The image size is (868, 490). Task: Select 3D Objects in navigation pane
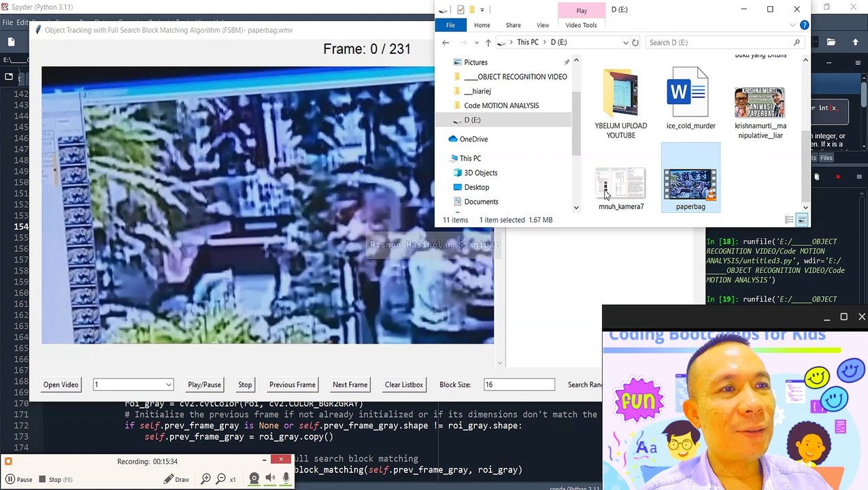point(480,173)
